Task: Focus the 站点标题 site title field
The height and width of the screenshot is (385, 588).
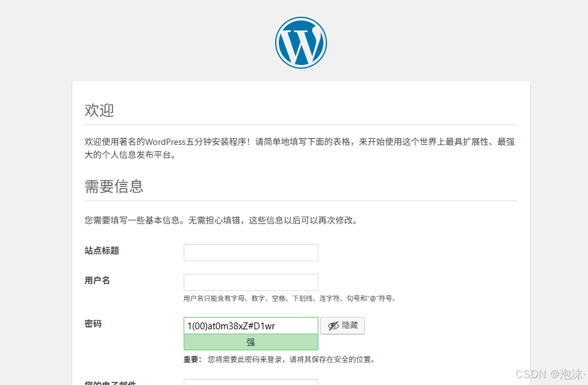Action: [x=251, y=253]
